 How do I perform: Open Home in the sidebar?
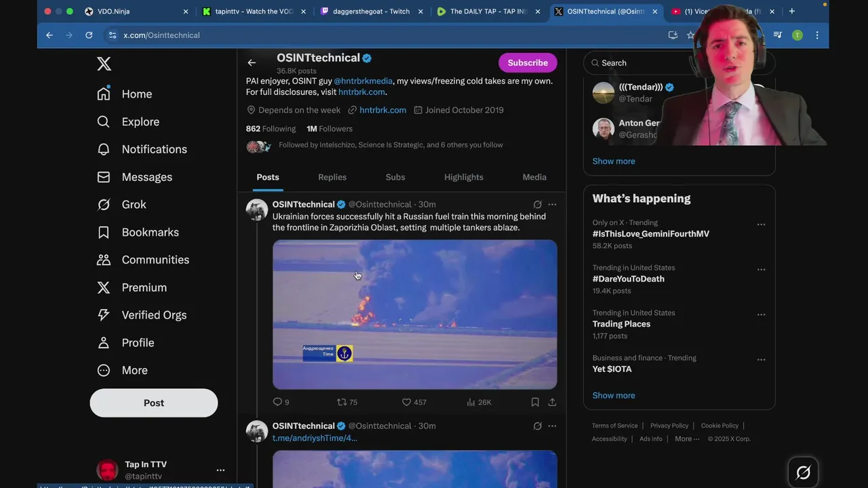124,94
